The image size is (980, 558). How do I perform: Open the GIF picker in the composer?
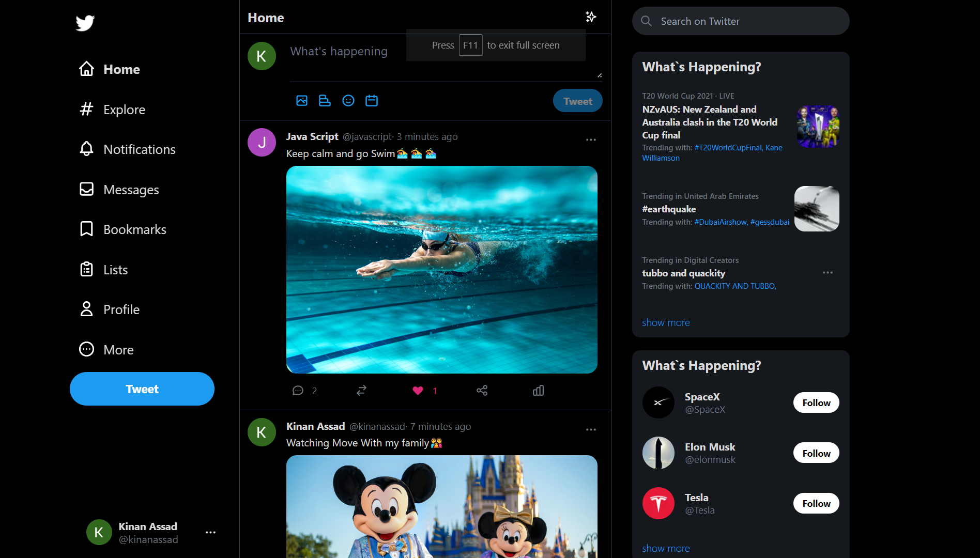coord(325,101)
